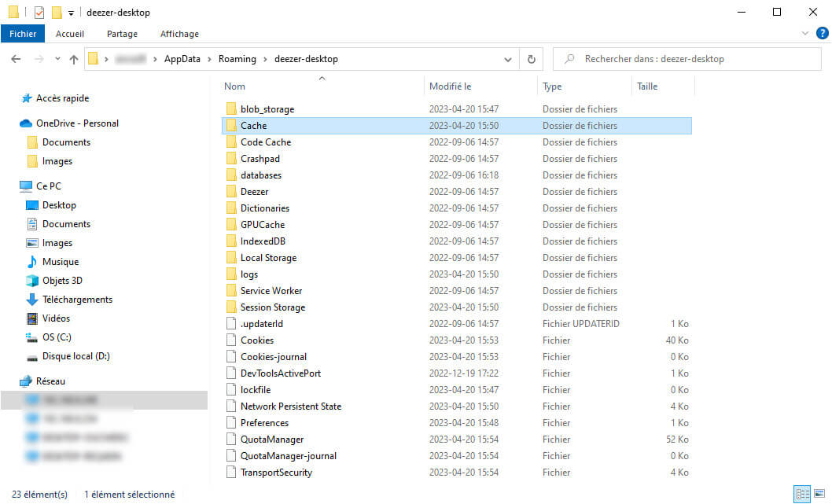The width and height of the screenshot is (832, 504).
Task: Select the Deezer folder icon
Action: (x=231, y=191)
